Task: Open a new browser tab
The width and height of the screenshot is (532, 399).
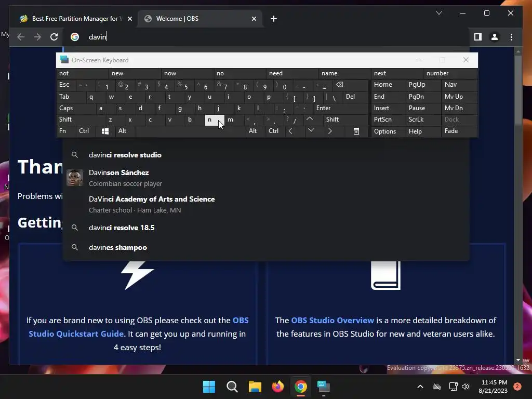Action: tap(274, 19)
